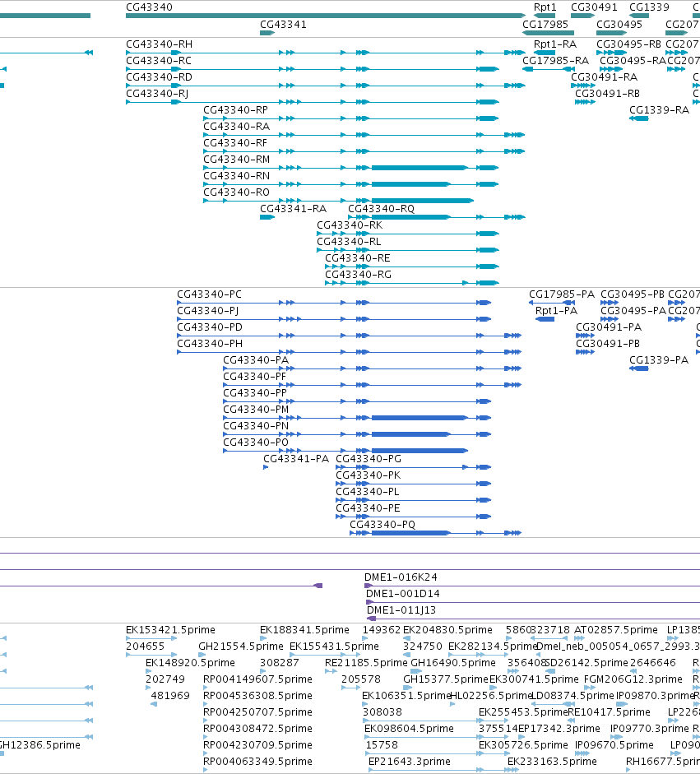Image resolution: width=700 pixels, height=774 pixels.
Task: Select the CG43341 gene label
Action: click(x=283, y=25)
